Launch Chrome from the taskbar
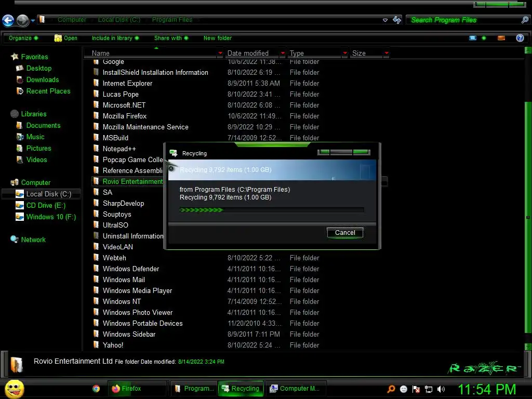 (x=96, y=389)
